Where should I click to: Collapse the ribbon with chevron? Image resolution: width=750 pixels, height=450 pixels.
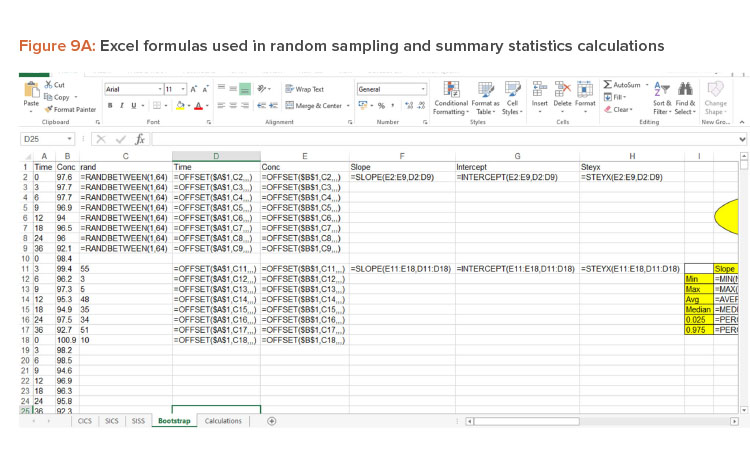tap(742, 122)
